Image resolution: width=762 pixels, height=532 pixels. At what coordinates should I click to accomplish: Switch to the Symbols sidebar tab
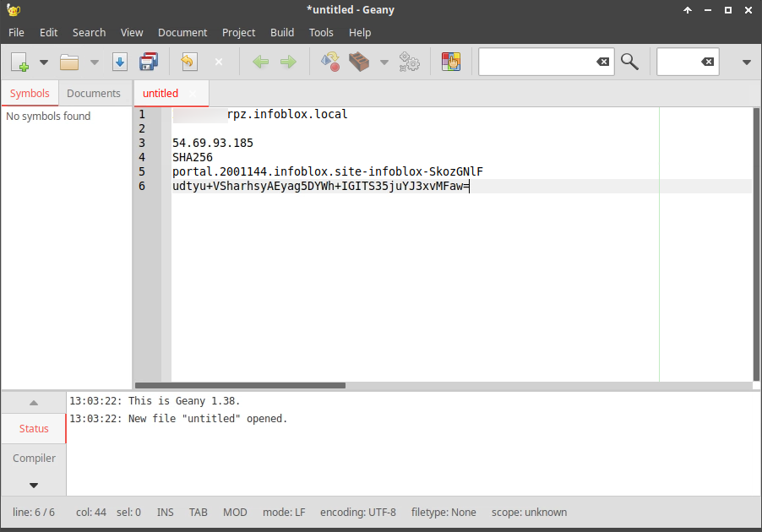30,93
